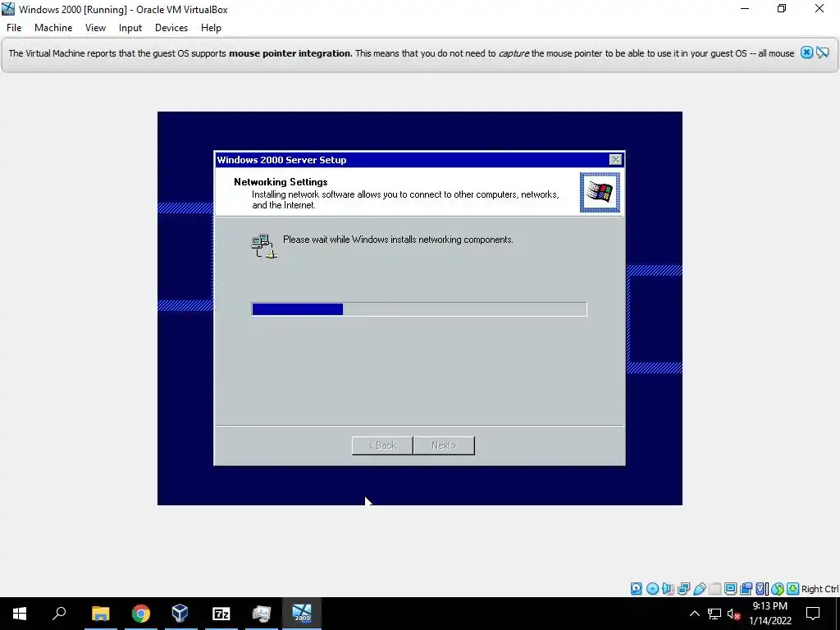840x630 pixels.
Task: Click the keyboard capture arrow icon
Action: click(x=793, y=589)
